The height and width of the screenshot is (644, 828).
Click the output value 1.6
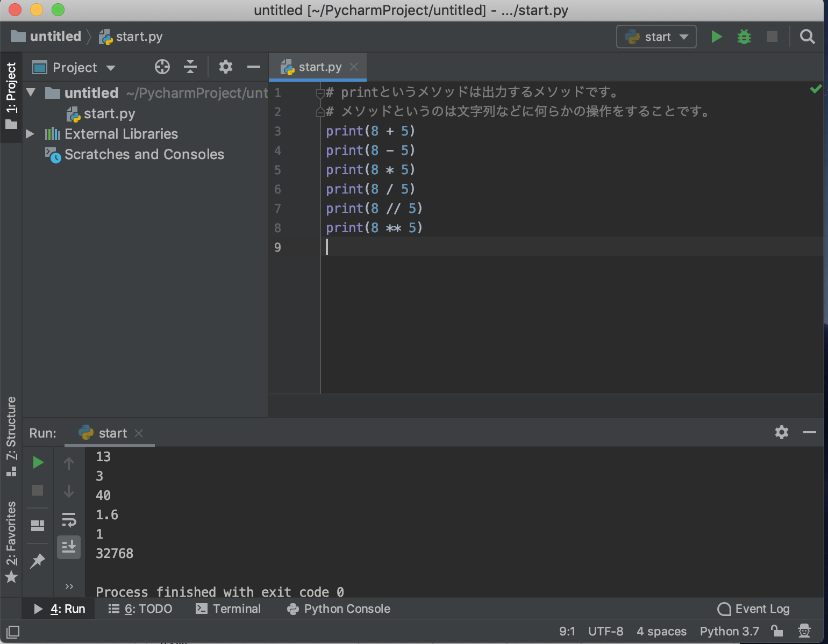point(106,514)
